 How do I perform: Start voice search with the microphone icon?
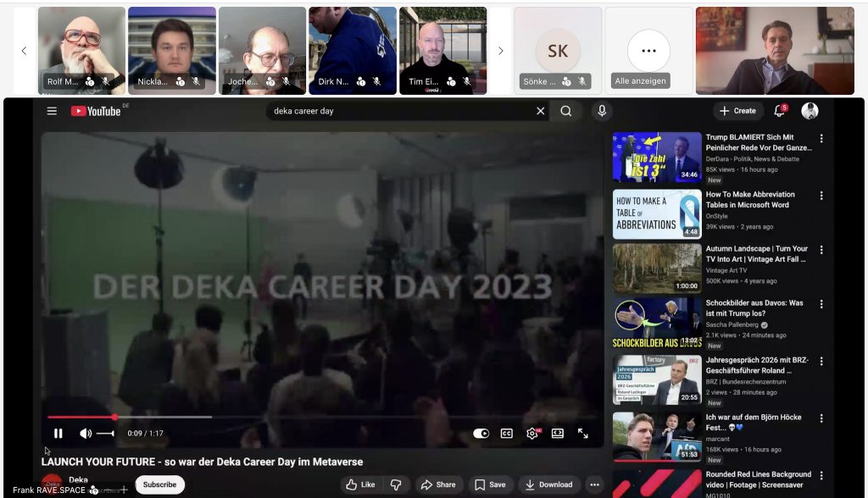[602, 111]
